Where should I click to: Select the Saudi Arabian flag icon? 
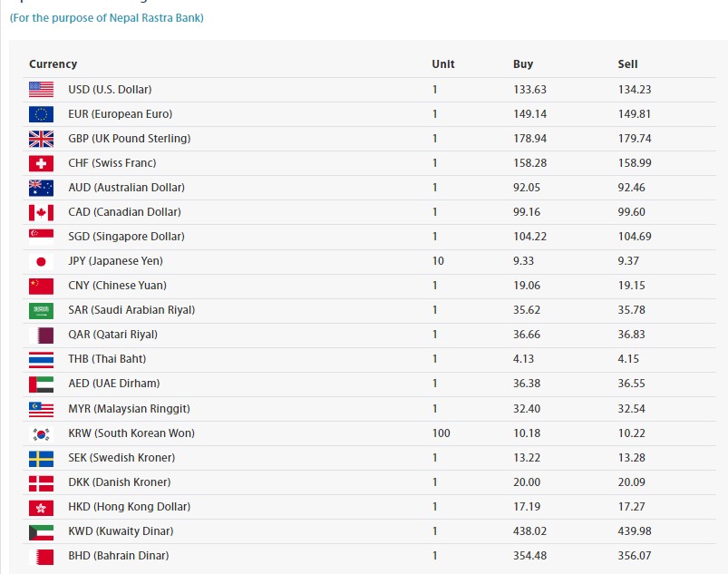pos(41,310)
